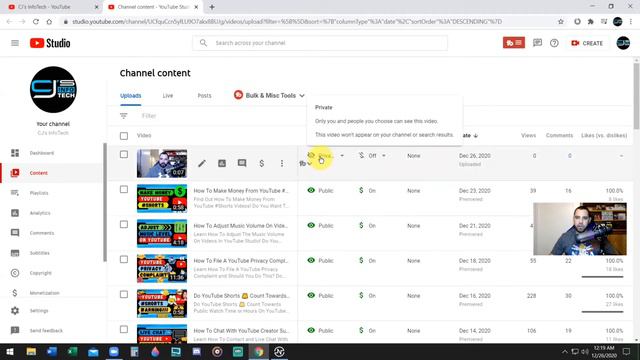Tick checkbox for Adjust Music Volume video

tap(124, 224)
